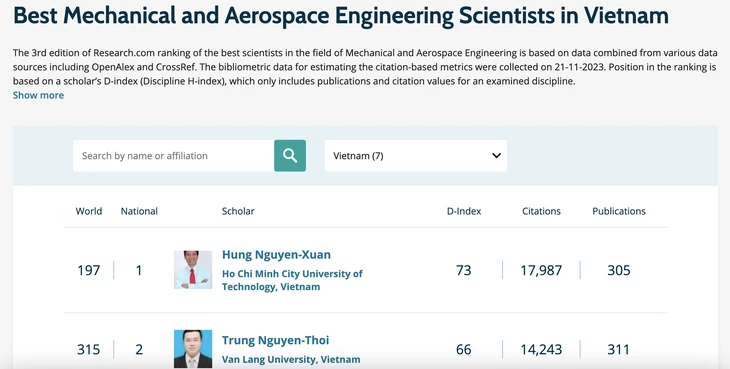This screenshot has height=369, width=730.
Task: Click the National rank column header
Action: click(x=139, y=211)
